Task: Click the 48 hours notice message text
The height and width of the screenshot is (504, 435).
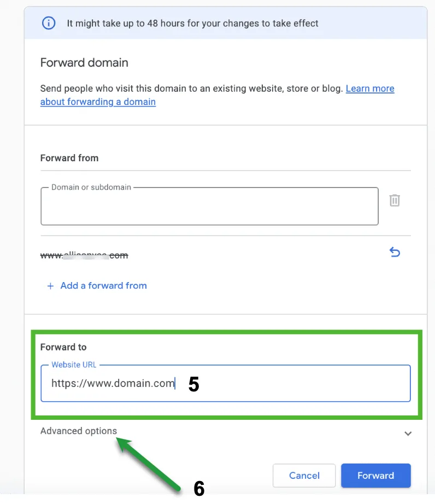Action: pos(192,23)
